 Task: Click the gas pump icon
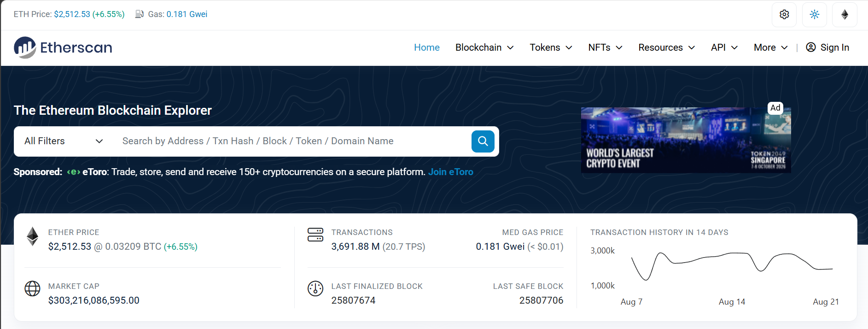(140, 14)
